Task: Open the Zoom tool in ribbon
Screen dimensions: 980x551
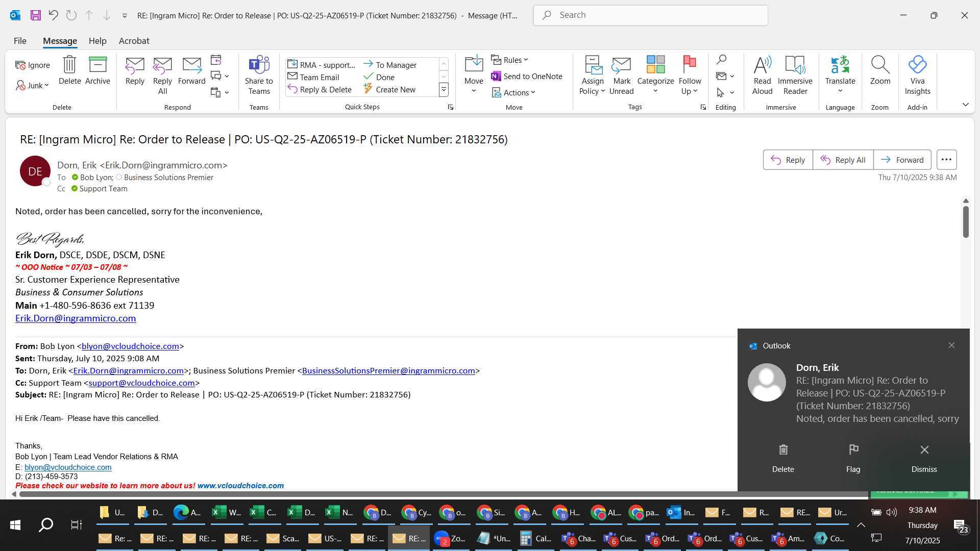Action: click(880, 71)
